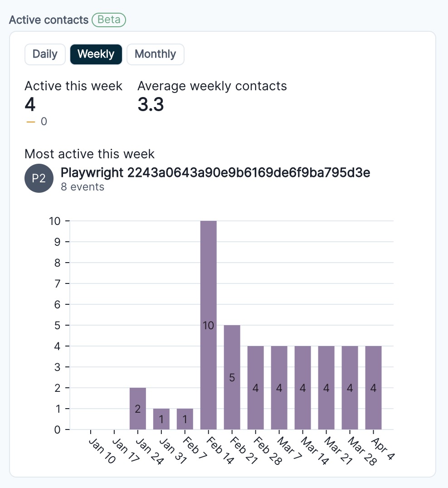Select the Weekly view tab
448x488 pixels.
click(x=96, y=54)
